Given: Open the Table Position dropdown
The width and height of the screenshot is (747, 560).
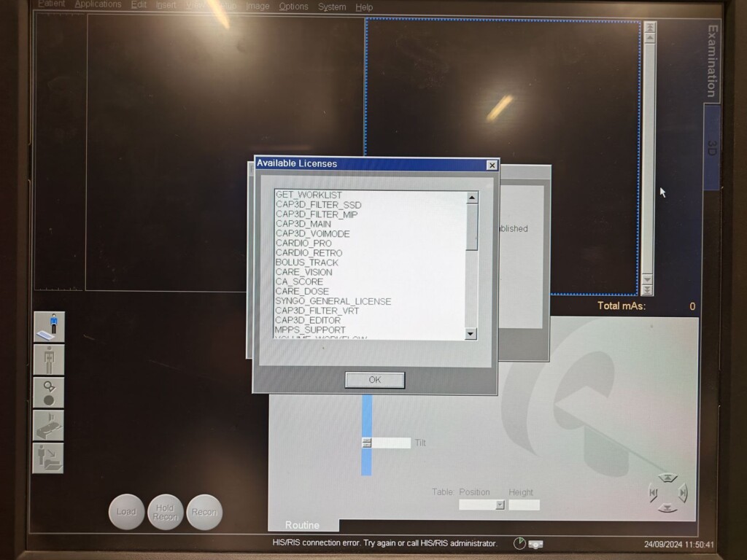Looking at the screenshot, I should 500,505.
